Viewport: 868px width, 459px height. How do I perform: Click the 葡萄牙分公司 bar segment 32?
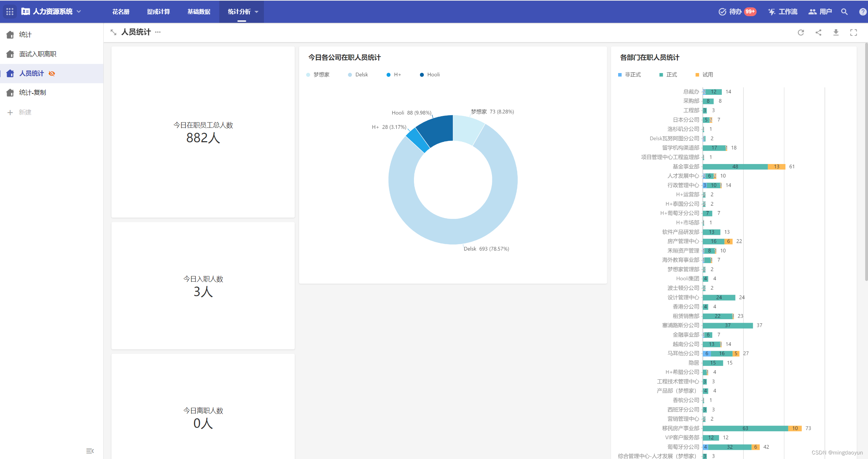730,447
